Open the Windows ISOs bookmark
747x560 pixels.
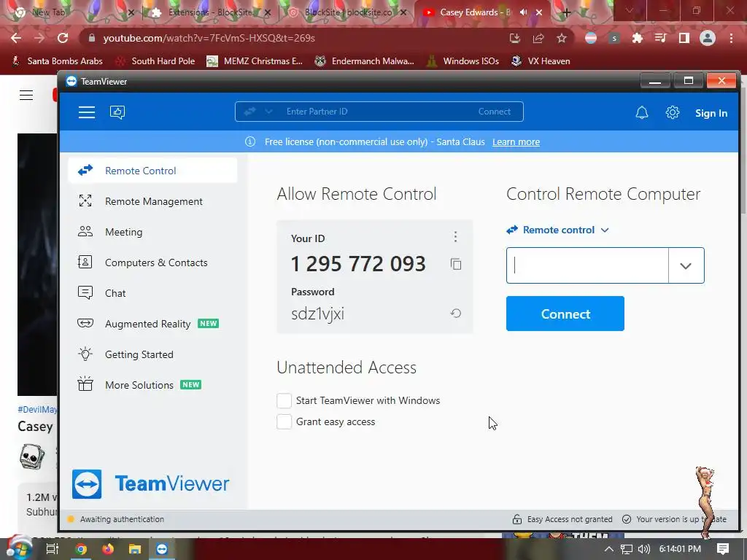[462, 61]
